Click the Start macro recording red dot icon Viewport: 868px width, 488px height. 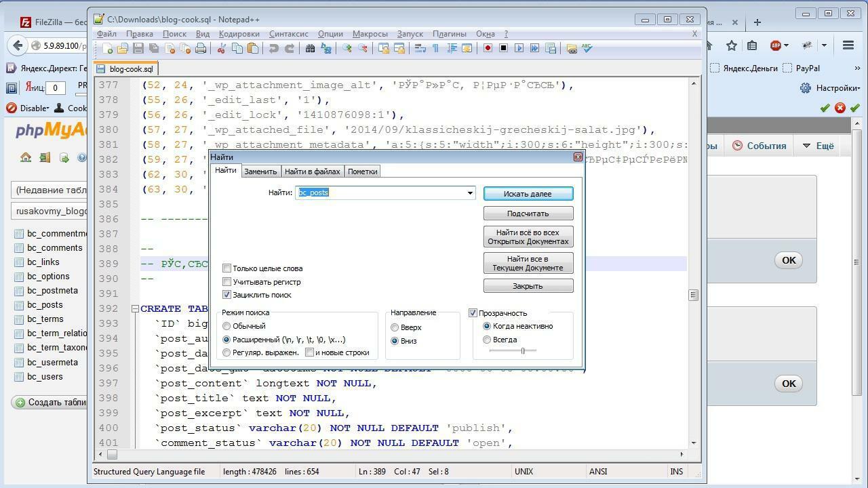pyautogui.click(x=488, y=48)
